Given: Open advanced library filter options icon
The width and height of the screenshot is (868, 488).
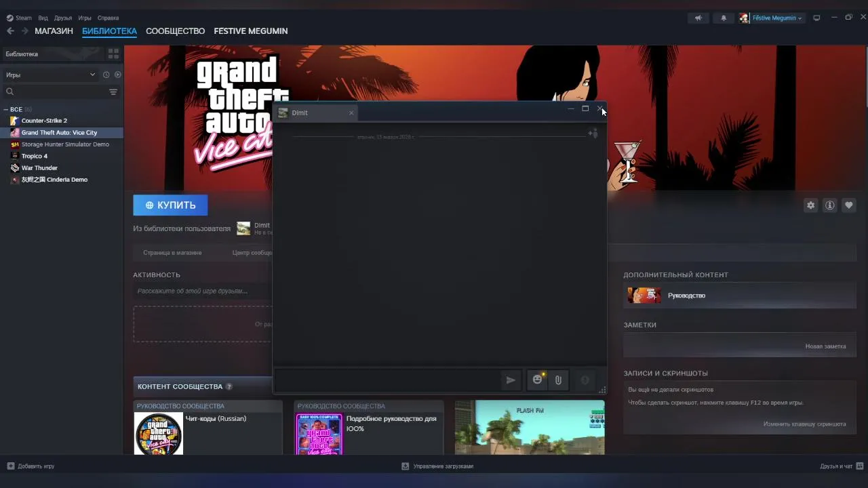Looking at the screenshot, I should (113, 91).
